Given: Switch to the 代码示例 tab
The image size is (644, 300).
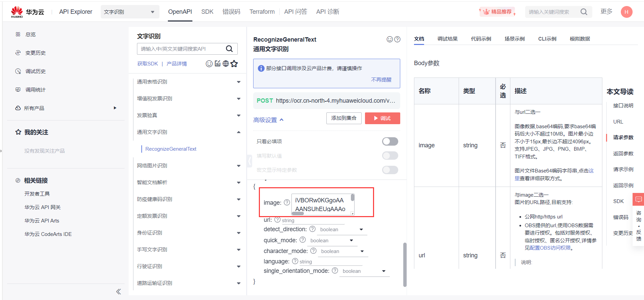Looking at the screenshot, I should pyautogui.click(x=481, y=39).
